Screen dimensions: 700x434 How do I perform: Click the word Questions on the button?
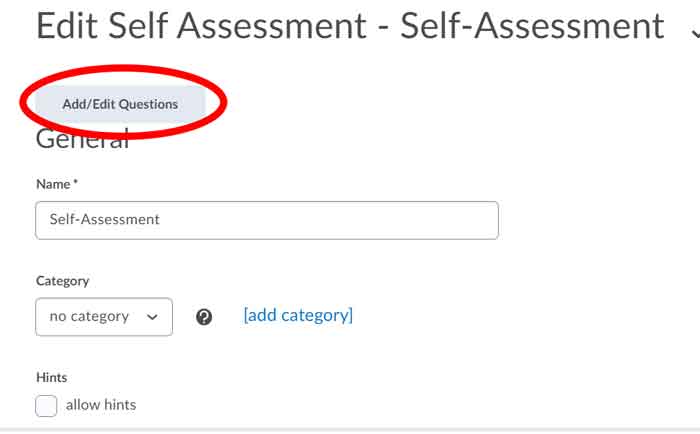coord(148,104)
